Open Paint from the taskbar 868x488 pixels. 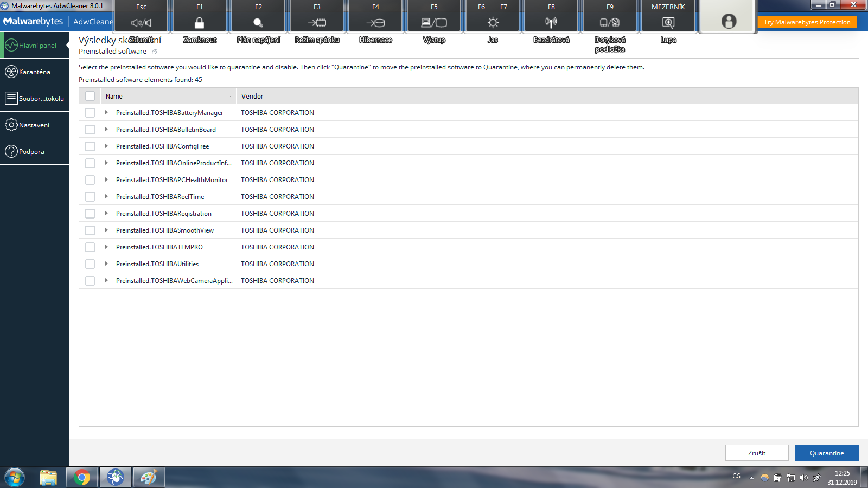pos(149,478)
